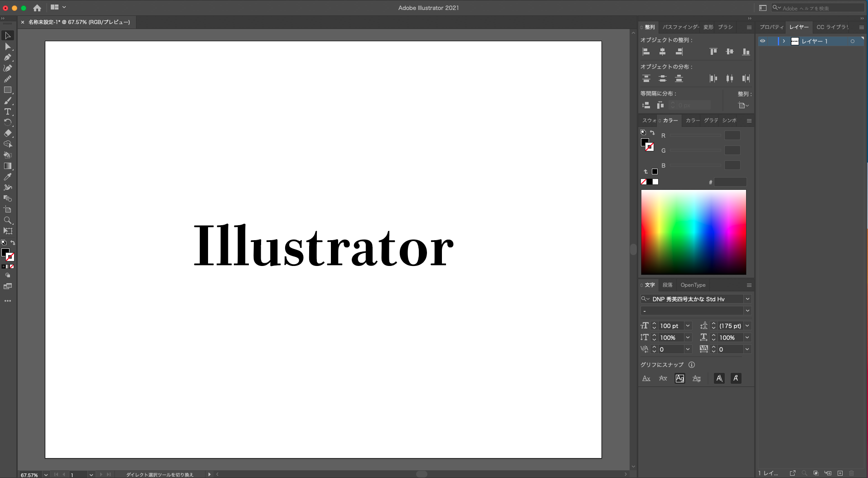
Task: Align objects to horizontal center
Action: 662,52
